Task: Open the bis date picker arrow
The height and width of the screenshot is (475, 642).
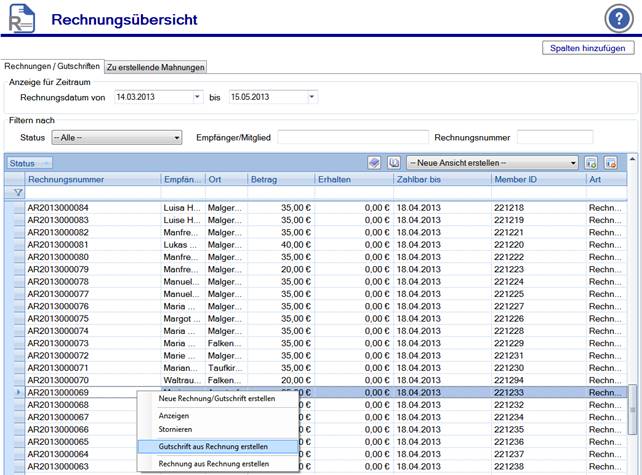Action: click(x=312, y=97)
